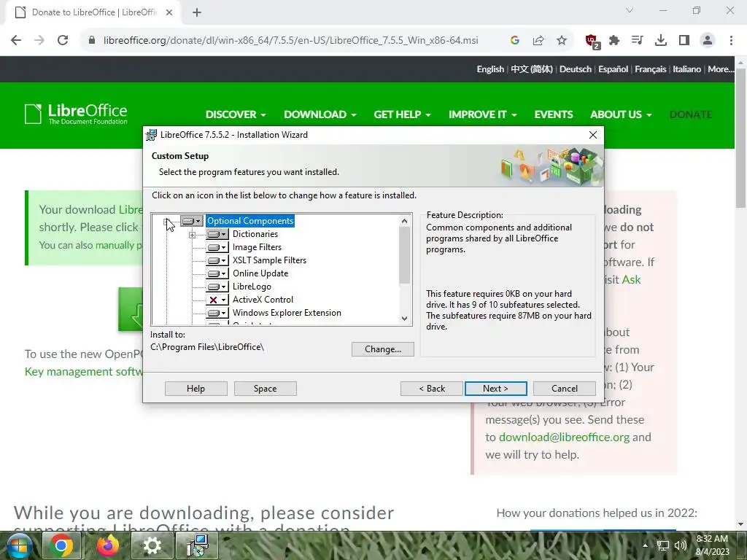
Task: Open the ABOUT US menu
Action: [x=621, y=114]
